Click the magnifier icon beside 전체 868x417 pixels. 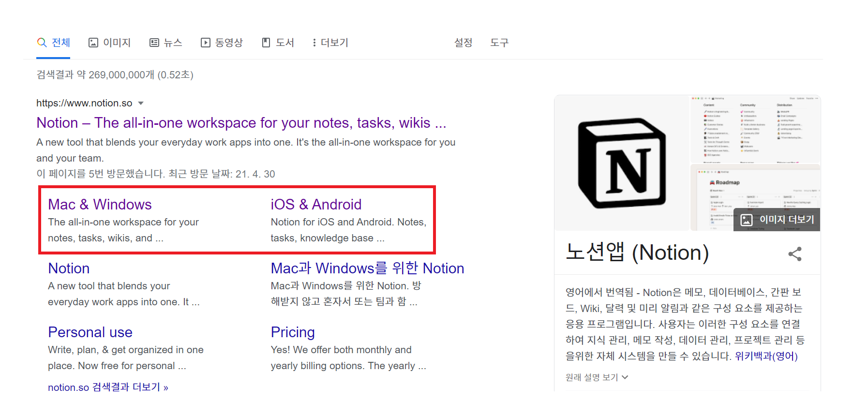click(x=42, y=43)
